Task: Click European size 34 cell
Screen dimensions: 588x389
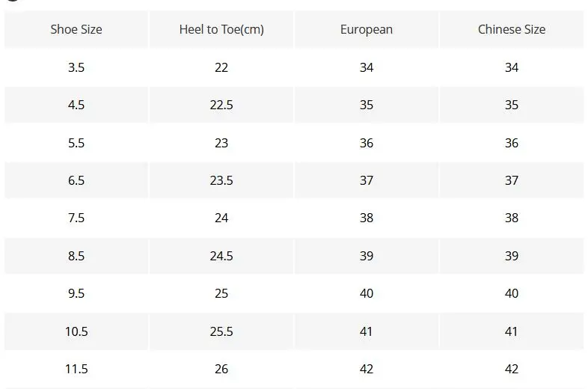Action: [367, 67]
